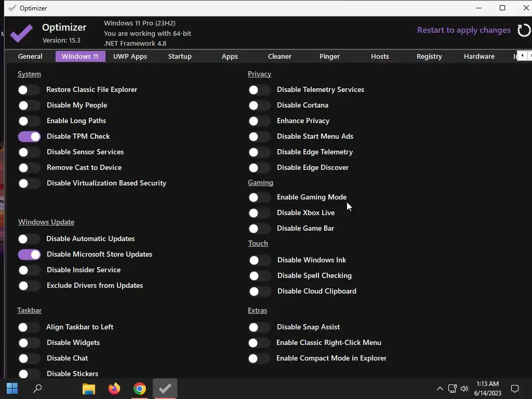Toggle Restore Classic File Explorer
532x399 pixels.
29,90
